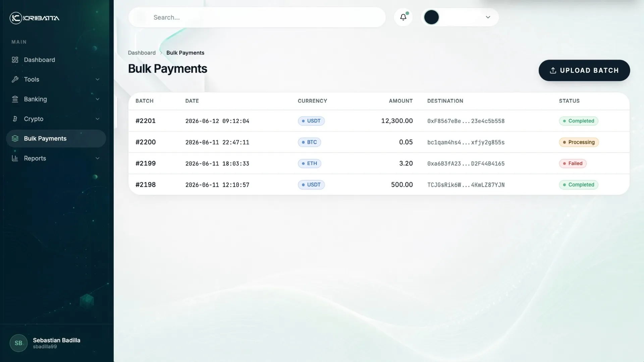The width and height of the screenshot is (644, 362).
Task: Click the Bulk Payments layers icon
Action: pyautogui.click(x=15, y=139)
